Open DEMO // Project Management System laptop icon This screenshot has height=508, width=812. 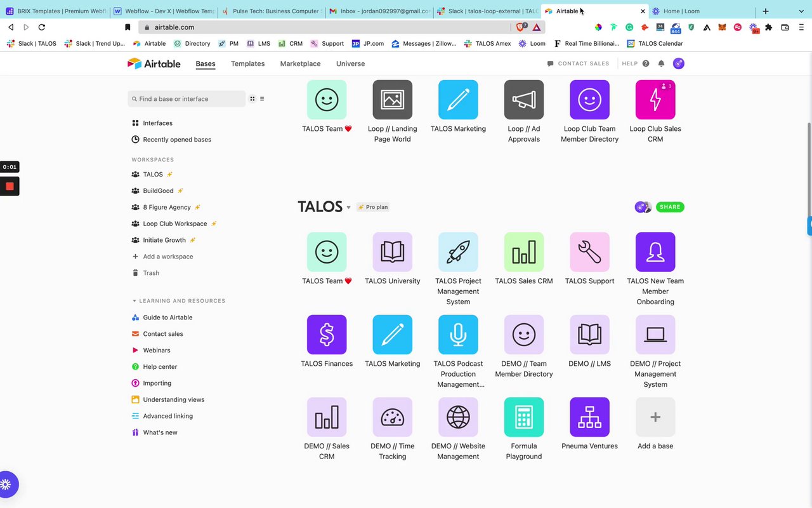(x=655, y=335)
